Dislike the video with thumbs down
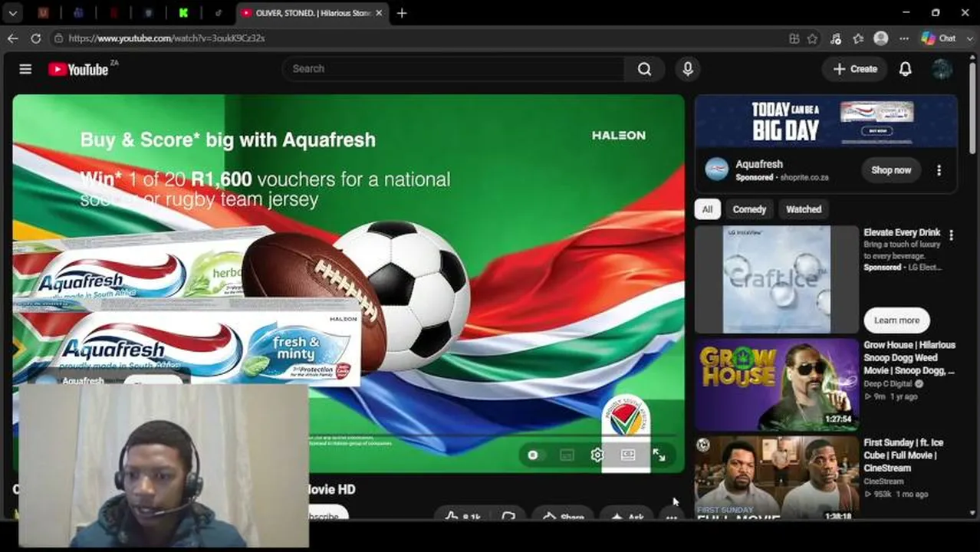 (x=508, y=515)
